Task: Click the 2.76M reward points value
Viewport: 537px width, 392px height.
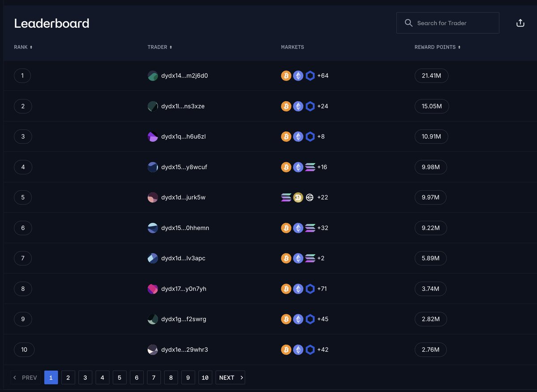Action: [x=431, y=349]
